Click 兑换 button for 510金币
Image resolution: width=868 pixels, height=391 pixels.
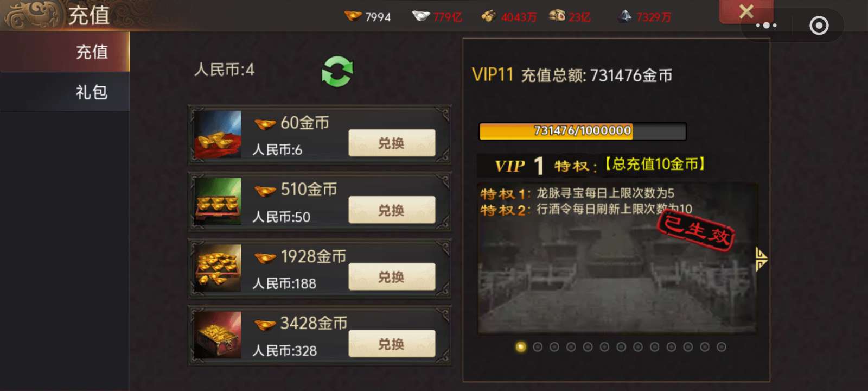[392, 210]
